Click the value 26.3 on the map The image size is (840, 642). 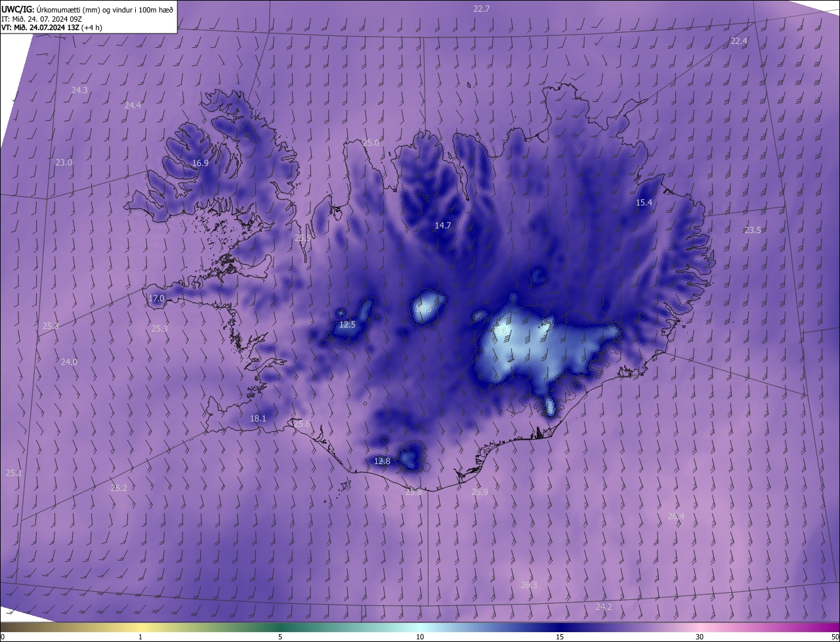[x=529, y=585]
